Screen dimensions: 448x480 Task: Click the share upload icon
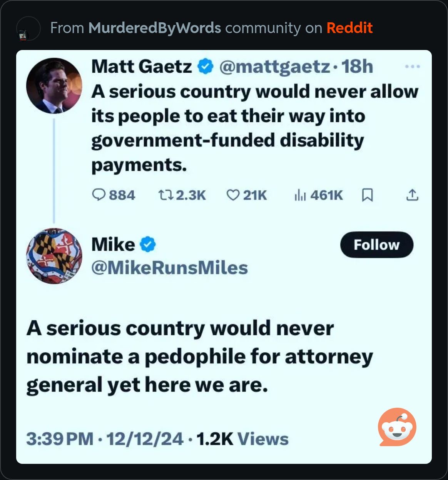click(x=412, y=195)
